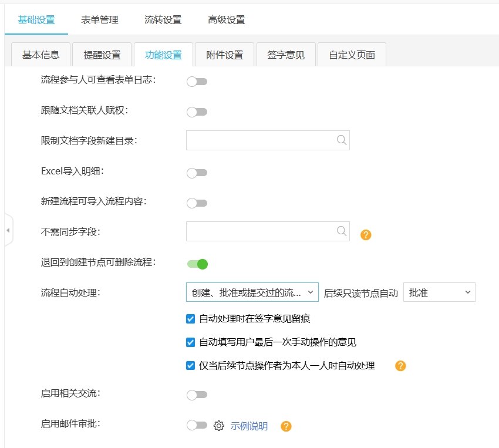Open the 附件设置 sub-tab
The image size is (499, 448).
(224, 55)
